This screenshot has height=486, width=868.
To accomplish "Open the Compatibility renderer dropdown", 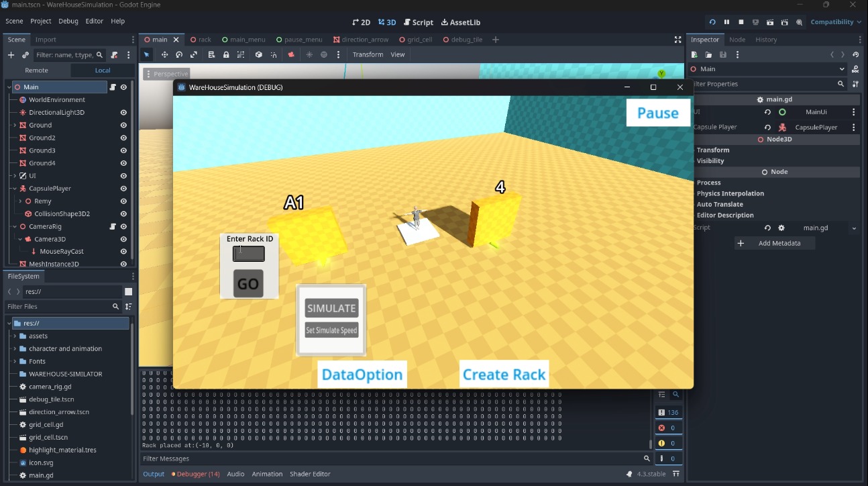I will click(x=835, y=22).
